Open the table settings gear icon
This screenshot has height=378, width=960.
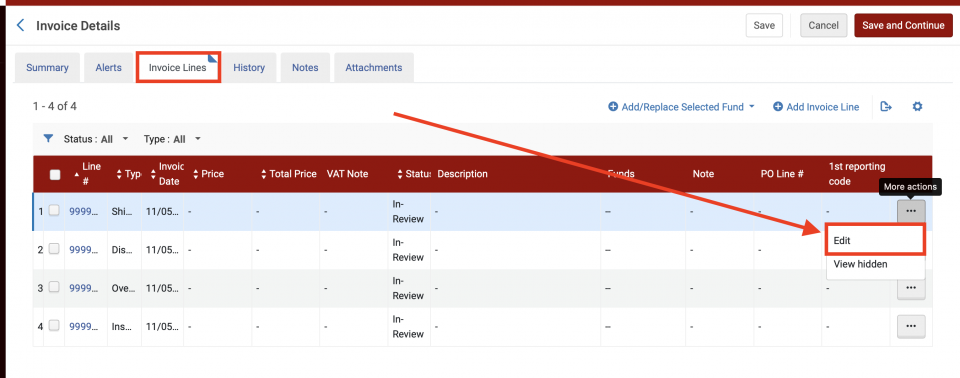pyautogui.click(x=917, y=107)
